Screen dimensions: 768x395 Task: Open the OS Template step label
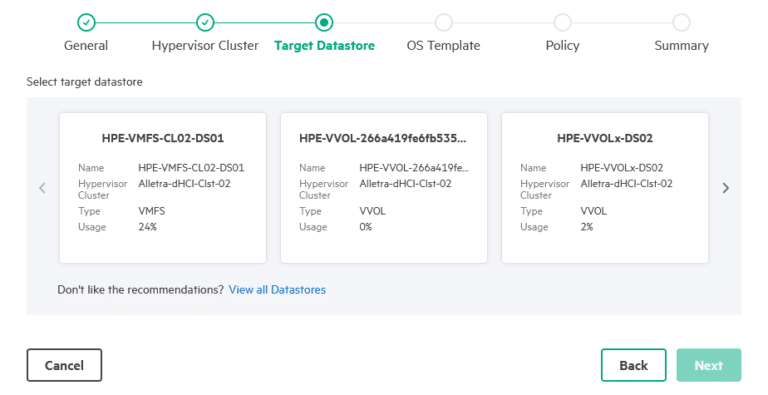pyautogui.click(x=443, y=46)
